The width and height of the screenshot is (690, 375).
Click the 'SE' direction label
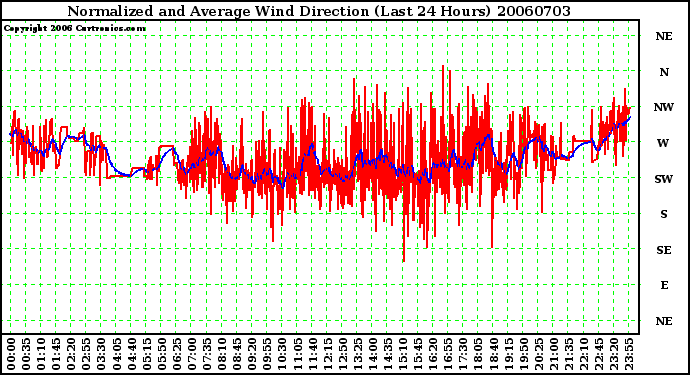pos(664,250)
